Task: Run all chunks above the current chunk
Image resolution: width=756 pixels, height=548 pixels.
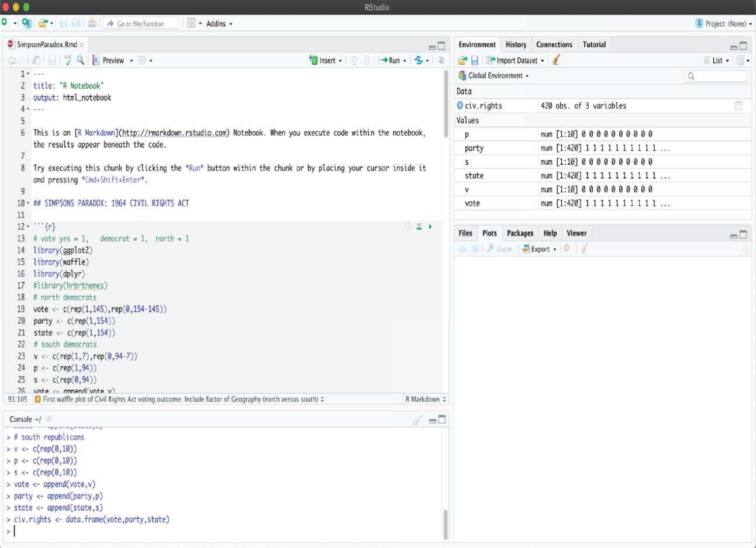Action: (419, 227)
